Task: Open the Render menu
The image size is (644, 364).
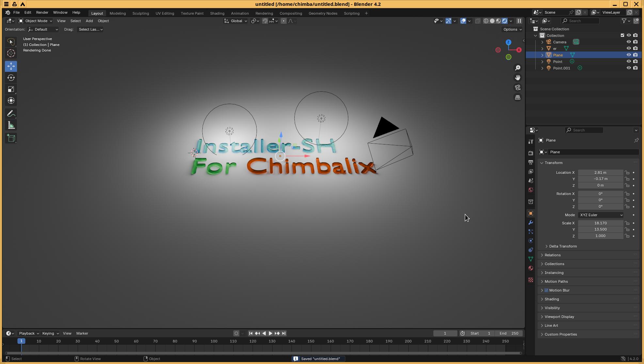Action: (42, 12)
